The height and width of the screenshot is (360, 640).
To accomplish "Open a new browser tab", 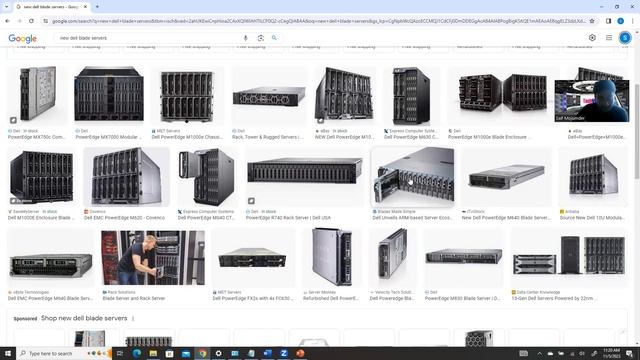I will click(x=97, y=7).
